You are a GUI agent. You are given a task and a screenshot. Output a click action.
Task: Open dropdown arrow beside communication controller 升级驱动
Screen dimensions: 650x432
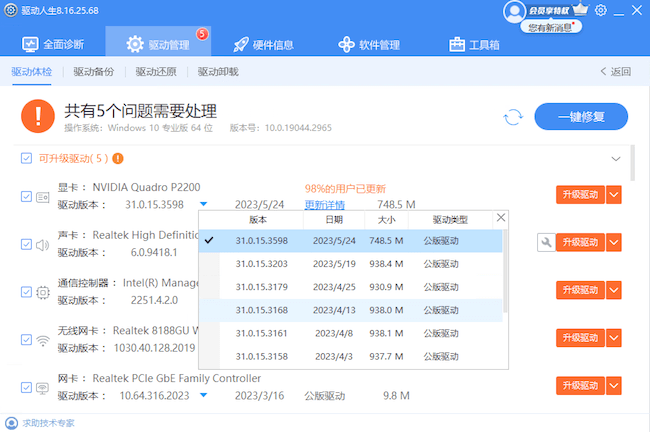[614, 290]
